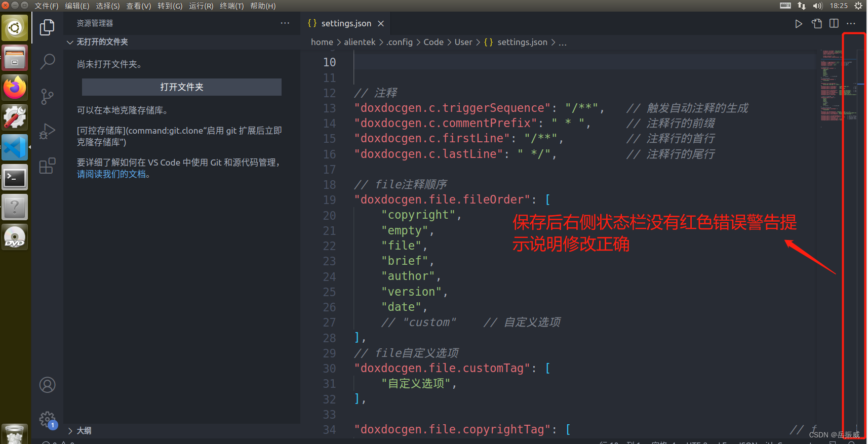Click breadcrumb item .config
This screenshot has height=444, width=868.
click(400, 42)
